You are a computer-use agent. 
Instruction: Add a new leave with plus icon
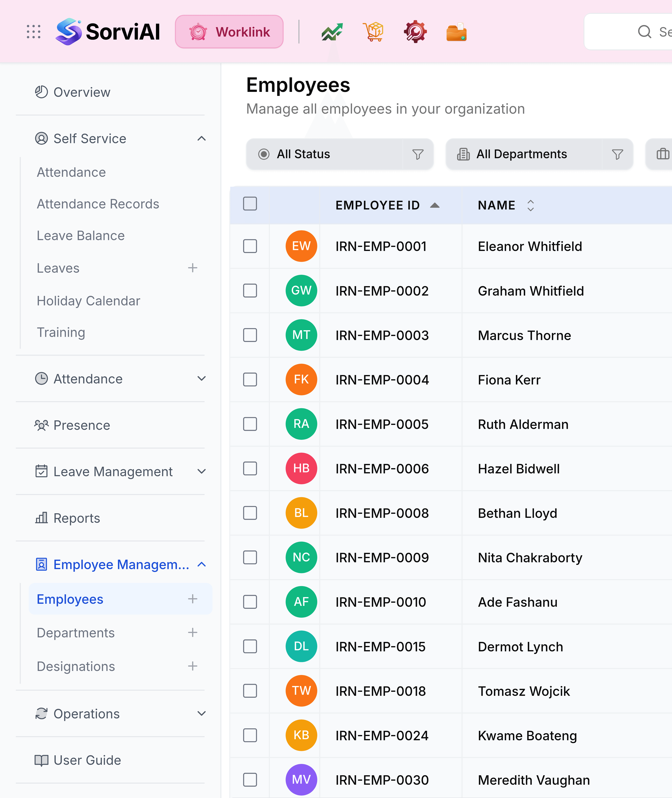(x=193, y=268)
